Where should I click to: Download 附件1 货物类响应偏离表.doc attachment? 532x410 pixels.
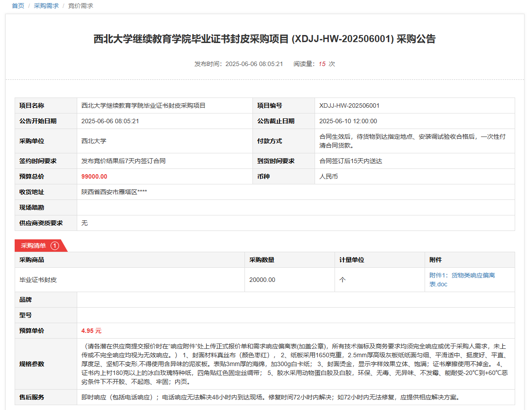pos(462,280)
